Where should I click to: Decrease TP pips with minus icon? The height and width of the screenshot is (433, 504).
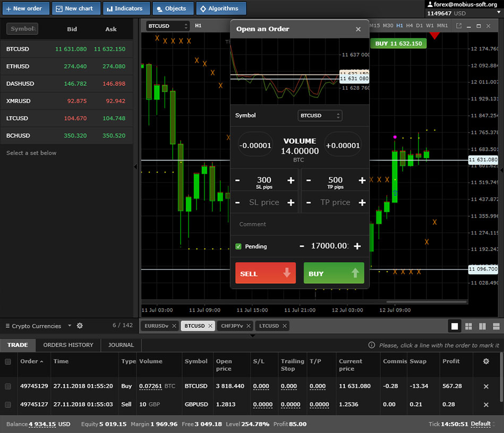click(309, 180)
